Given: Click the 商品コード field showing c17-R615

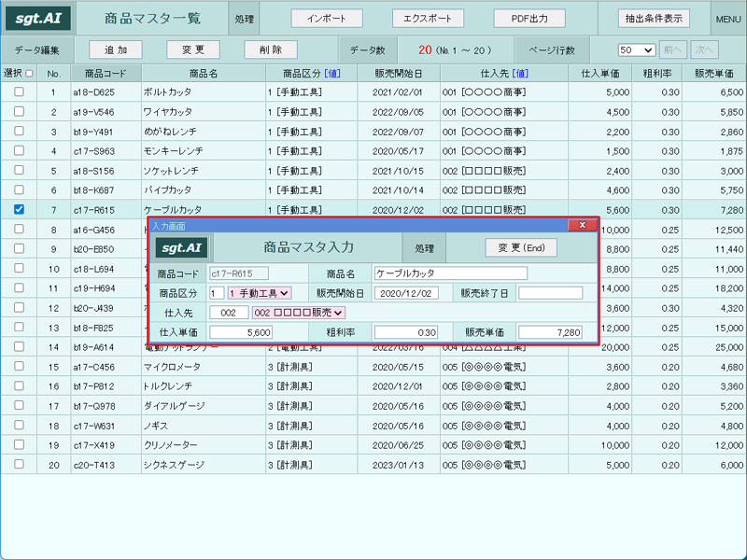Looking at the screenshot, I should [239, 273].
